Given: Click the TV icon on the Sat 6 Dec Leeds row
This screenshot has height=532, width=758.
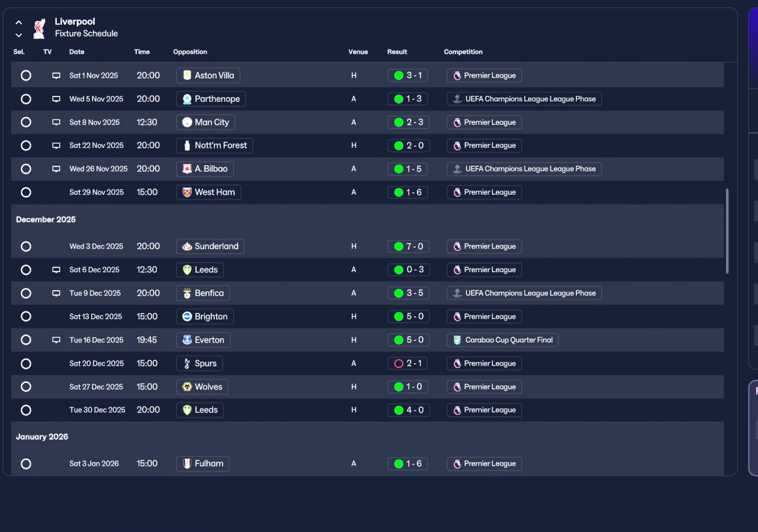Looking at the screenshot, I should click(x=56, y=270).
